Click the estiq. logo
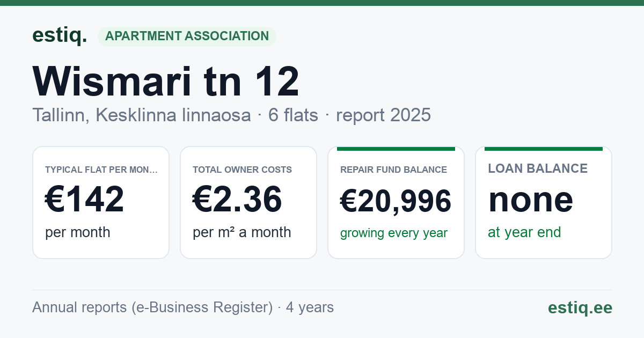This screenshot has height=338, width=644. click(x=60, y=35)
